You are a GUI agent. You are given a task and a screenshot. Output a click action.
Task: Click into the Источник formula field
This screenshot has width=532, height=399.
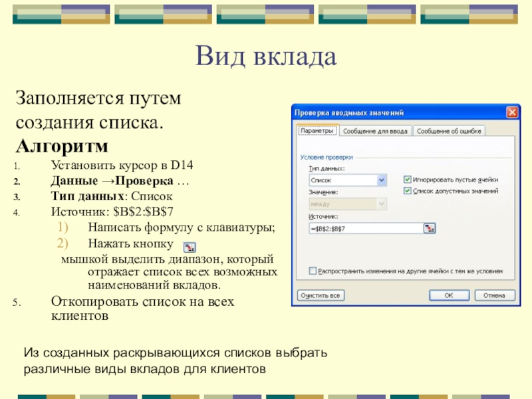[365, 228]
